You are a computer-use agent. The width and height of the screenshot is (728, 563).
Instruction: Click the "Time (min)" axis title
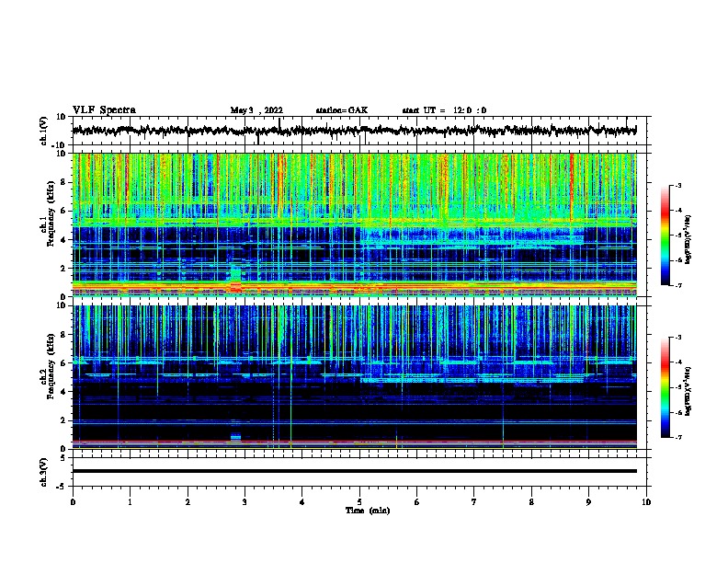[x=368, y=511]
